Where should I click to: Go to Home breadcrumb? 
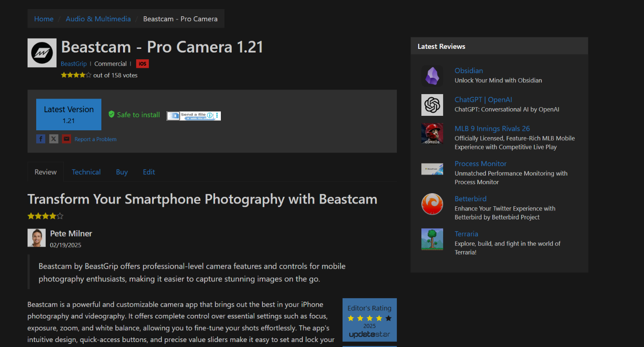(44, 19)
